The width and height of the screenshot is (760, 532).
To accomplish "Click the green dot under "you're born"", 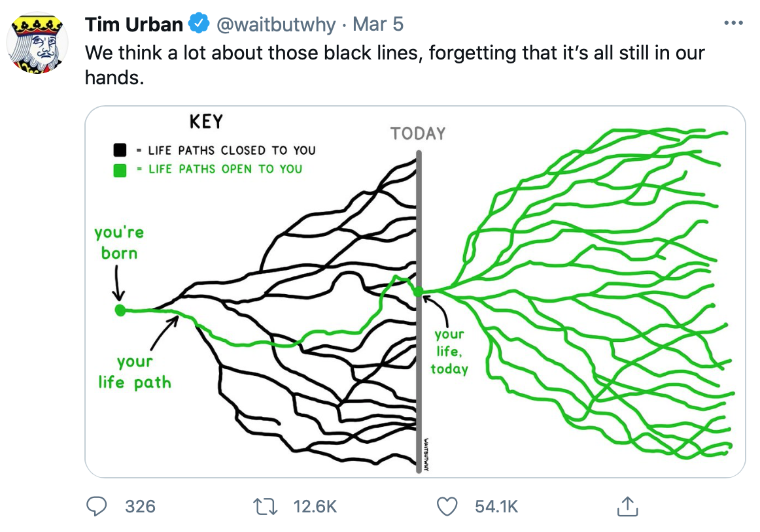I will click(x=120, y=310).
